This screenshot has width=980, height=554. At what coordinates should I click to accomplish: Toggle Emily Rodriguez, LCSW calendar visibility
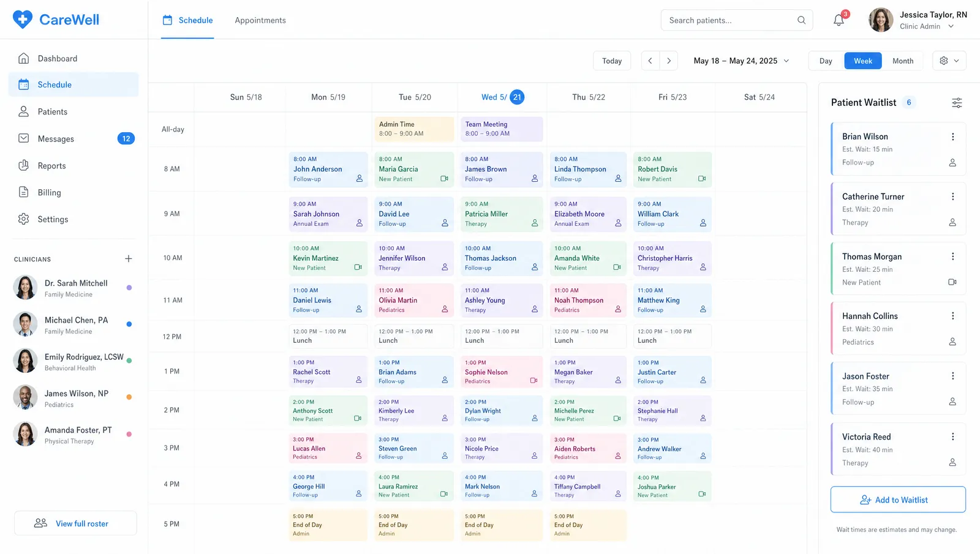tap(129, 361)
